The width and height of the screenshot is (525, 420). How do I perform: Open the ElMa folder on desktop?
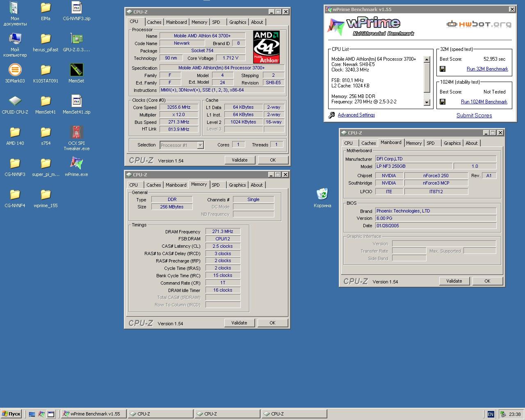[46, 11]
